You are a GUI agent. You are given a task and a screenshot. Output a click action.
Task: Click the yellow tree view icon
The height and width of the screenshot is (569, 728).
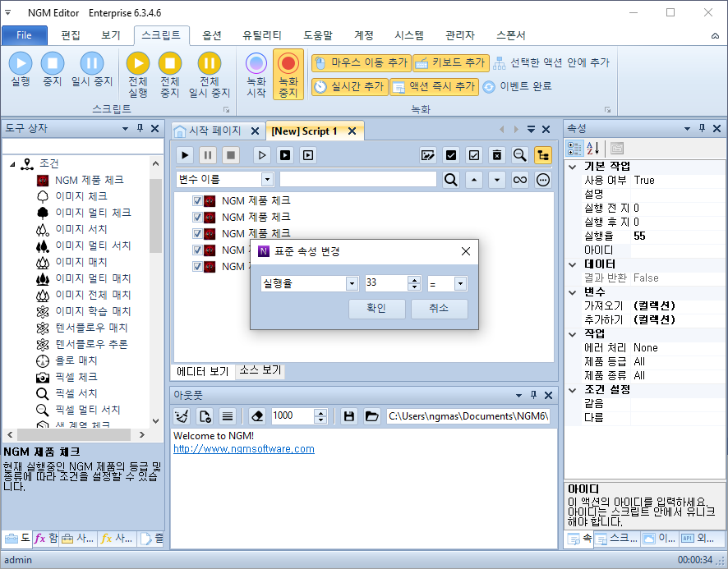tap(543, 155)
